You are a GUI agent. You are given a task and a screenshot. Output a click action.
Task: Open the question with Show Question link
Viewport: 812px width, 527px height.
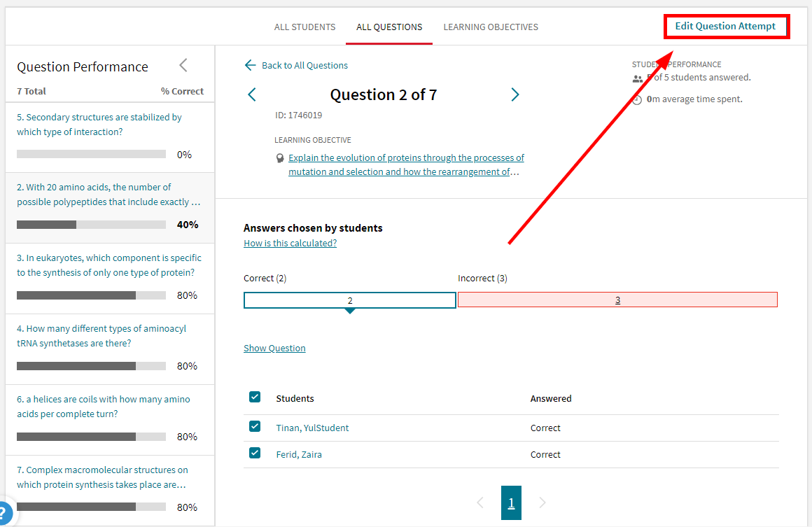(274, 348)
